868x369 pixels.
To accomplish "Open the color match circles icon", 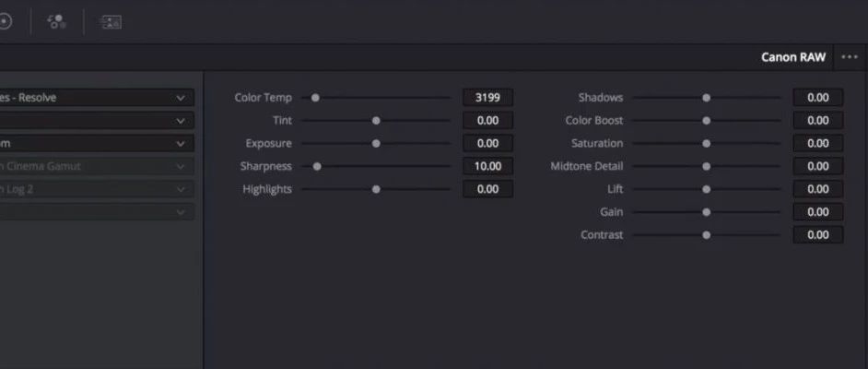I will coord(56,21).
